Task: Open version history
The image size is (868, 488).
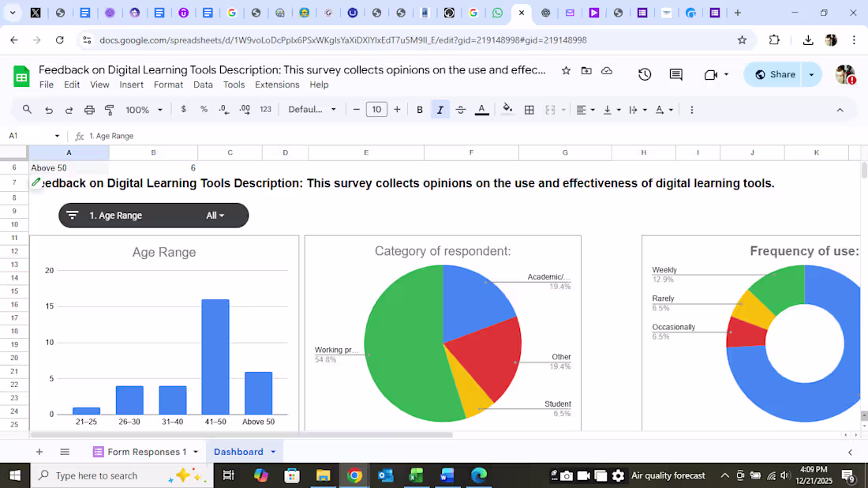Action: tap(645, 73)
